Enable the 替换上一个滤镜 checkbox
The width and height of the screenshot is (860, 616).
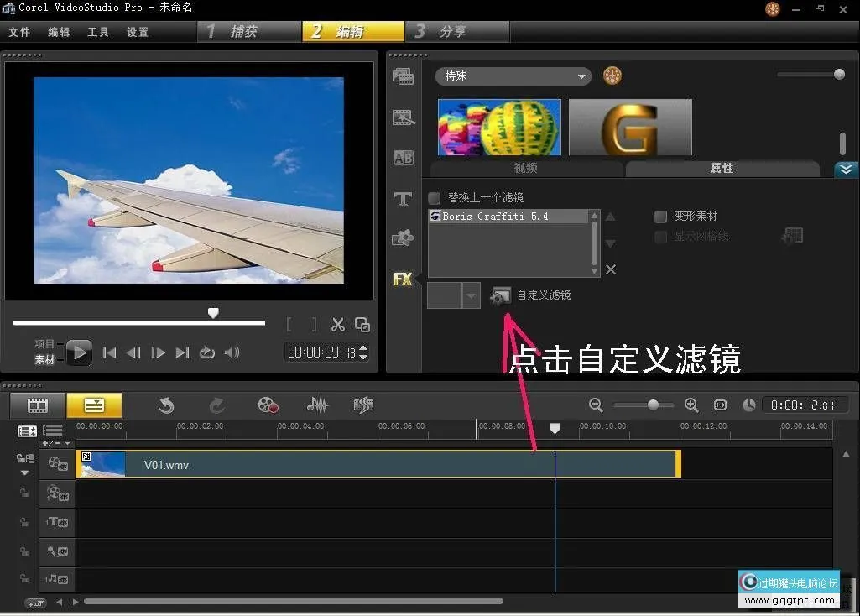tap(435, 198)
